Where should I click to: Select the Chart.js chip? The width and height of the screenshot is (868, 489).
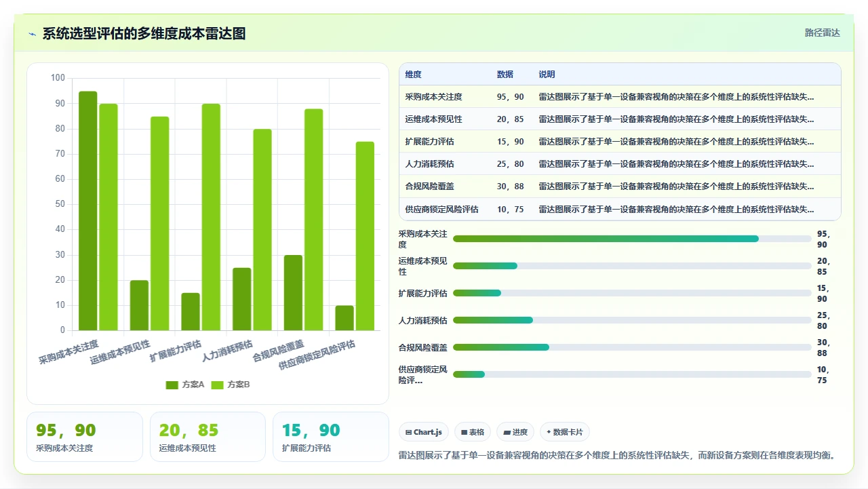point(424,432)
